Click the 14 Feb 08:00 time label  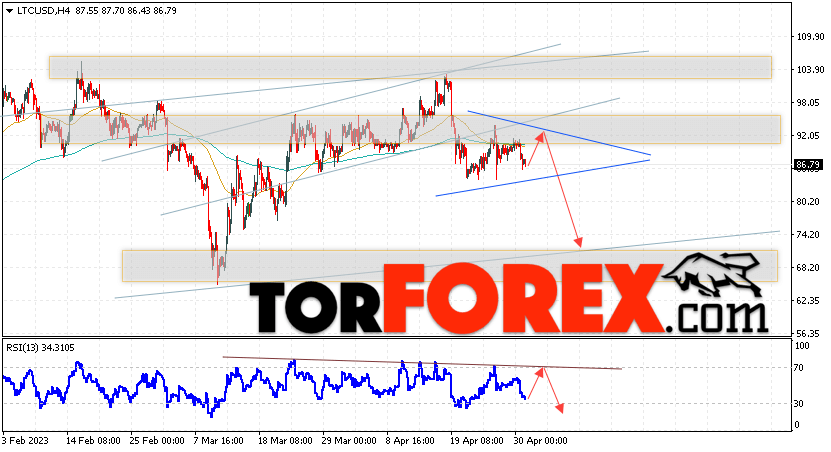pos(93,441)
